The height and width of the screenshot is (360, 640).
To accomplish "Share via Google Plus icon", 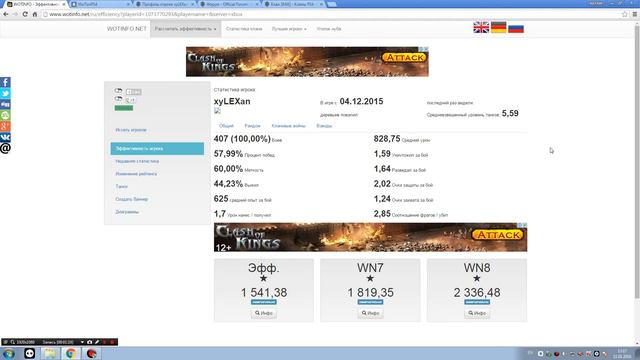I will (5, 126).
